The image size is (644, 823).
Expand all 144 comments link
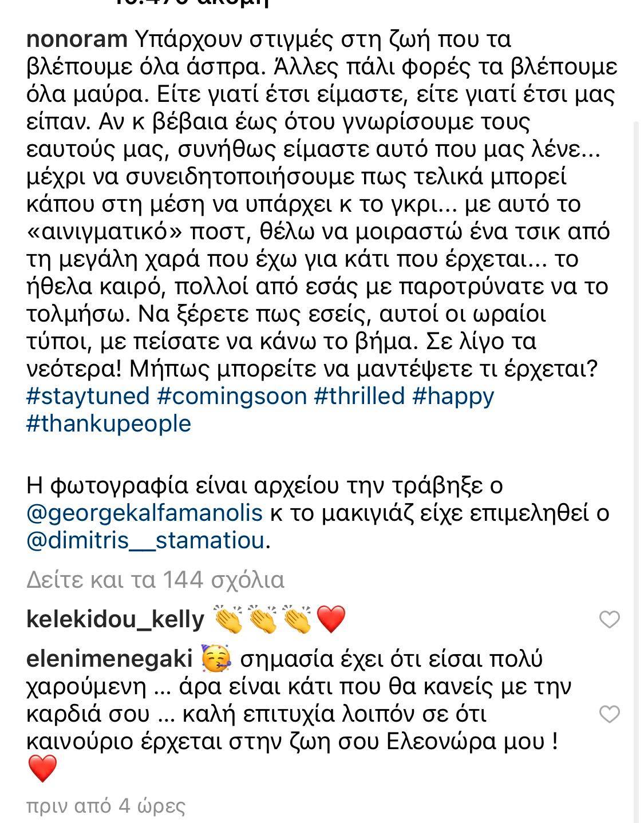click(x=155, y=580)
